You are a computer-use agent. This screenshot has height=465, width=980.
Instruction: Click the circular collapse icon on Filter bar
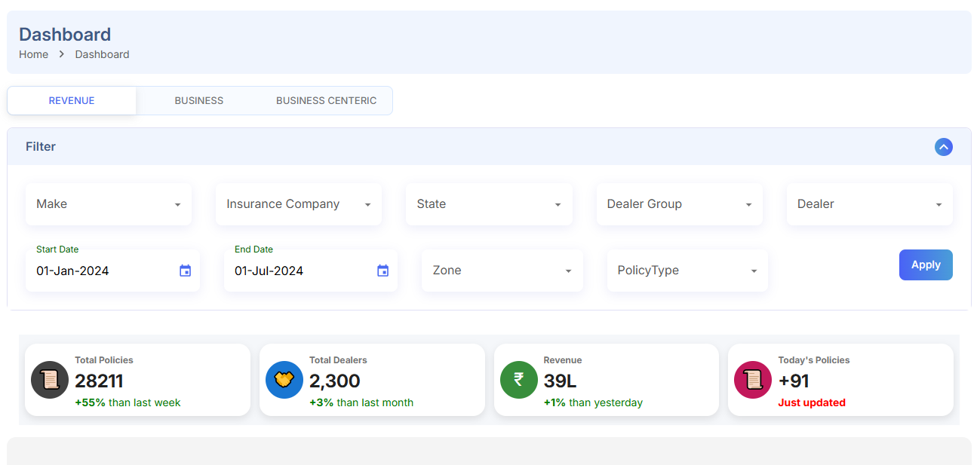[944, 147]
